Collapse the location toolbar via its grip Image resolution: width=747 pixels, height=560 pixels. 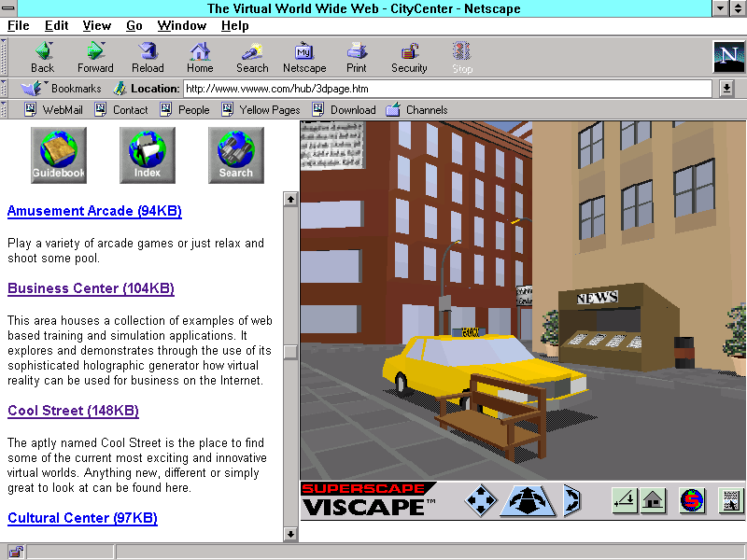click(4, 89)
